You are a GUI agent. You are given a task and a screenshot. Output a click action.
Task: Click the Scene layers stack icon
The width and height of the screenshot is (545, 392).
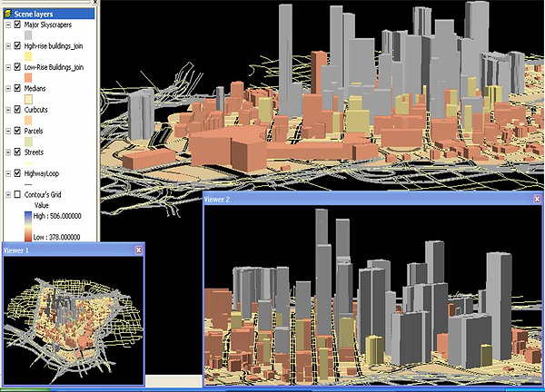click(x=7, y=14)
